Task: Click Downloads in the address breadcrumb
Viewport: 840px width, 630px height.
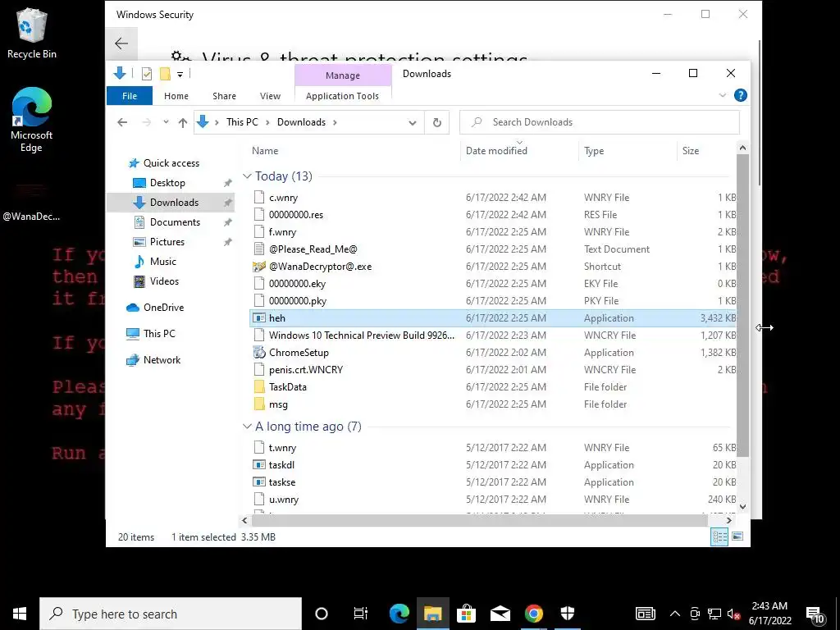Action: (x=301, y=122)
